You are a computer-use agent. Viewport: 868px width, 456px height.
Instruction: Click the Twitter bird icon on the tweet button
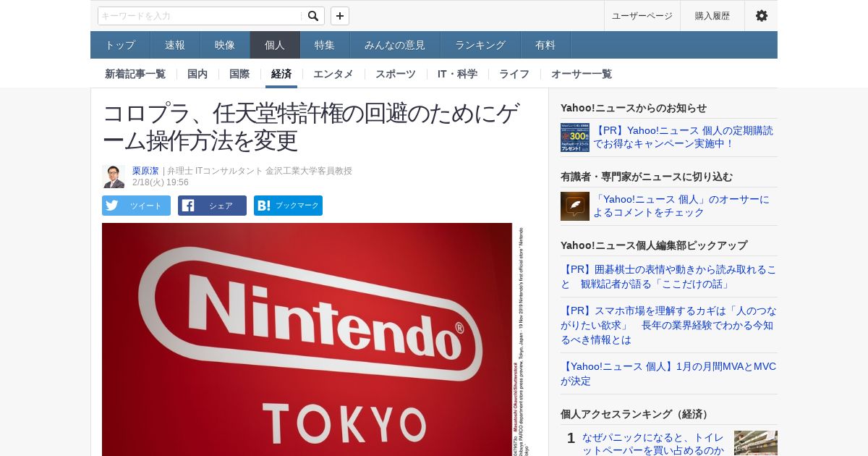[x=112, y=206]
